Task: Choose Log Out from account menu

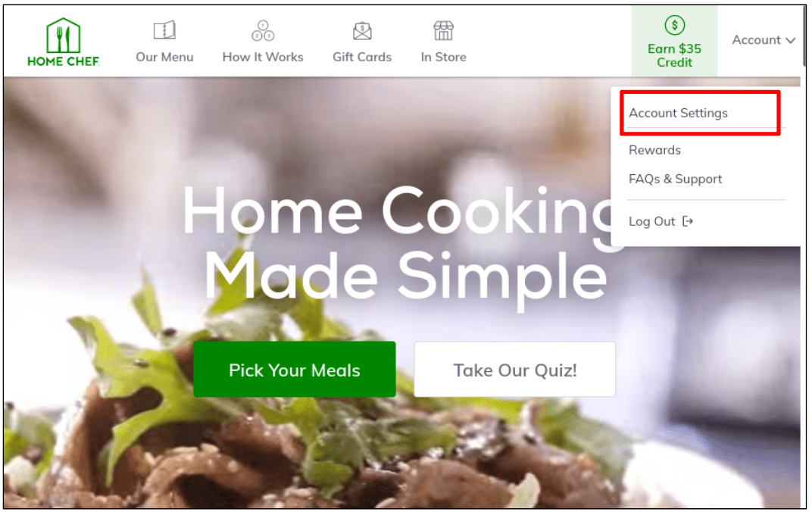Action: pos(651,222)
